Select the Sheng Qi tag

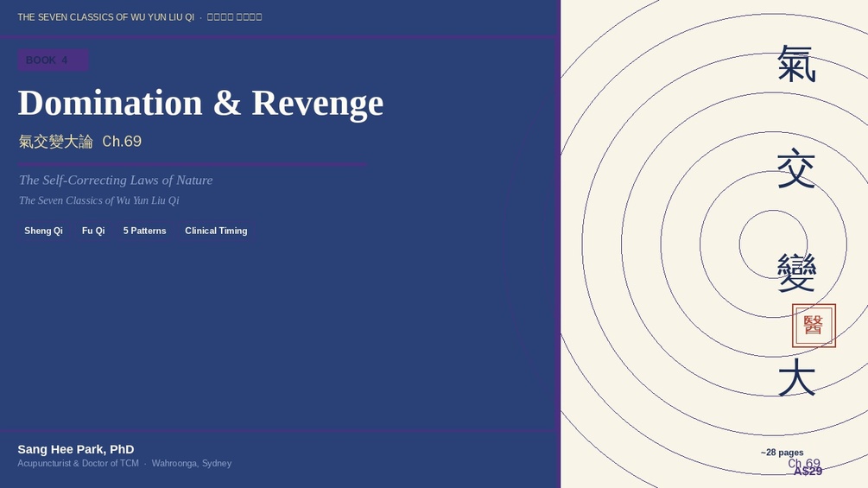pos(43,231)
